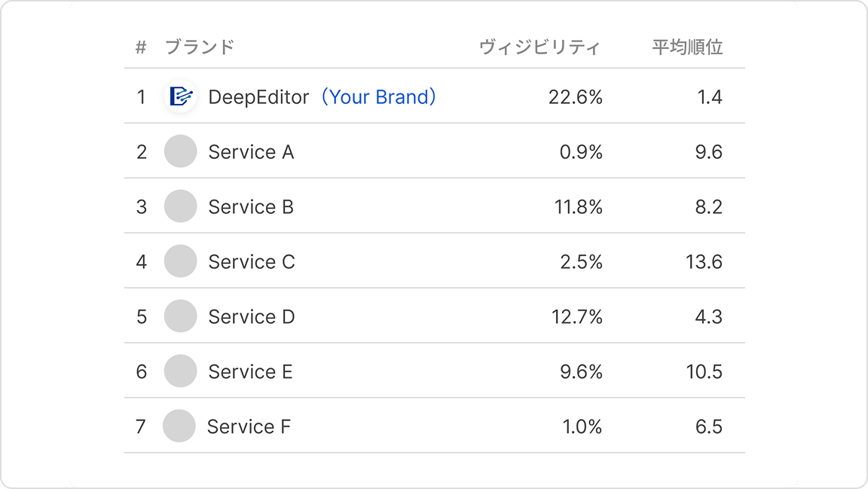Click the 10.5 average rank for Service E
Image resolution: width=868 pixels, height=489 pixels.
(704, 372)
